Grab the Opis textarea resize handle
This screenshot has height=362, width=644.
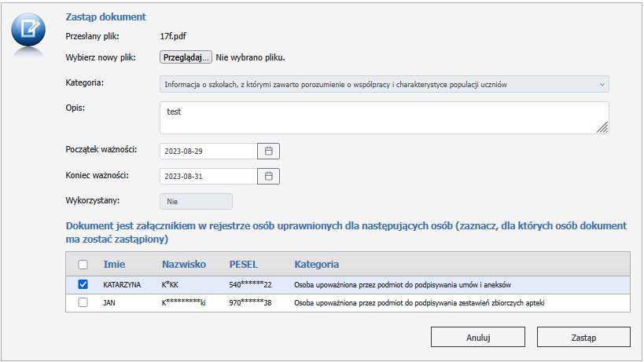tap(602, 127)
